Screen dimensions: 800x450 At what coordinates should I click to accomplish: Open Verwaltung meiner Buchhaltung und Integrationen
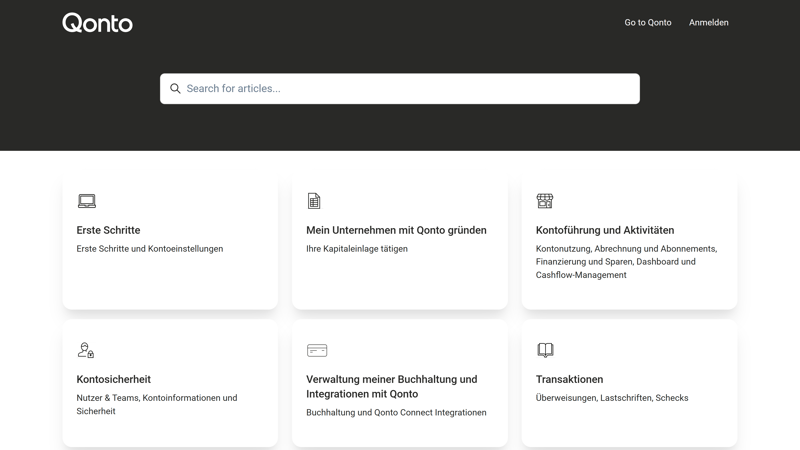pyautogui.click(x=391, y=386)
